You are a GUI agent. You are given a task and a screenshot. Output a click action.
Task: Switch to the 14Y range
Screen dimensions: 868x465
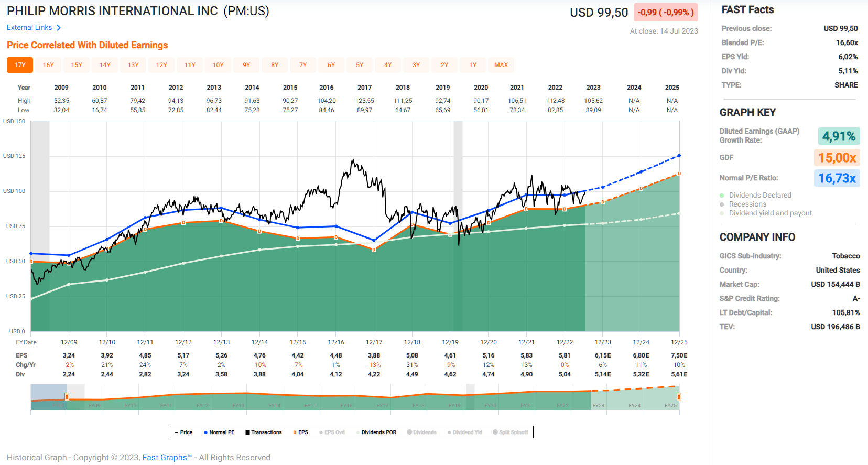click(x=105, y=65)
